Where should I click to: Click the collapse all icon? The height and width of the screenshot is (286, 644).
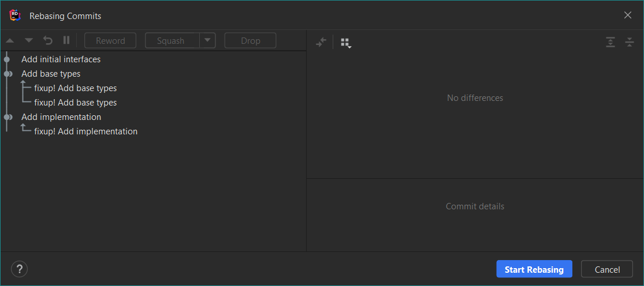tap(630, 42)
